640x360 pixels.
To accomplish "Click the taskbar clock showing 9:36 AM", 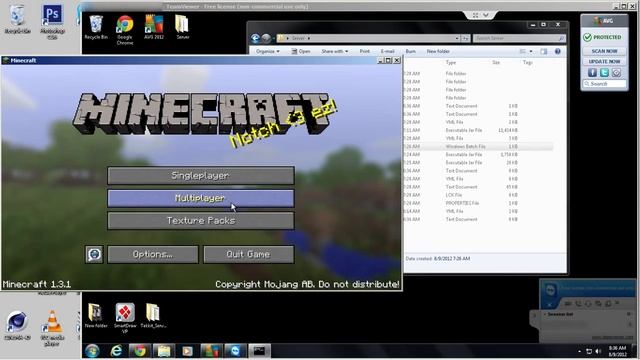I will coord(617,351).
